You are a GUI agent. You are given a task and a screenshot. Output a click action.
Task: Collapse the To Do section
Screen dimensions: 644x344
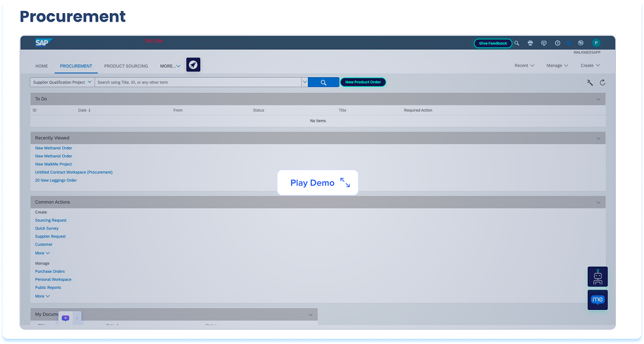598,99
